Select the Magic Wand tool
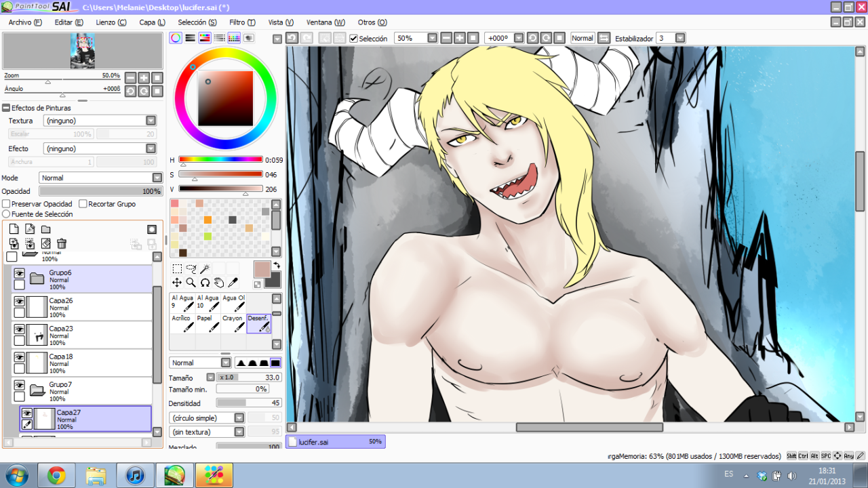The width and height of the screenshot is (868, 488). pos(205,269)
